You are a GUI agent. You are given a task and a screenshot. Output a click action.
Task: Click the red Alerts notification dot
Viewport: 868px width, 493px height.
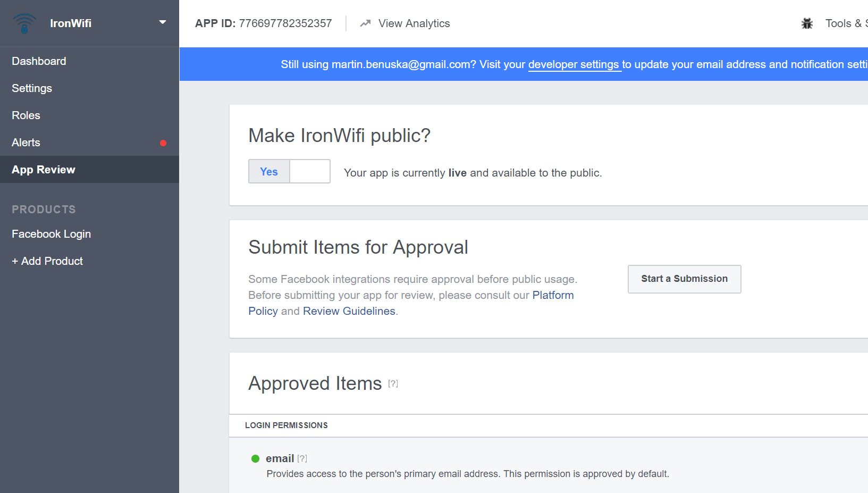click(163, 143)
